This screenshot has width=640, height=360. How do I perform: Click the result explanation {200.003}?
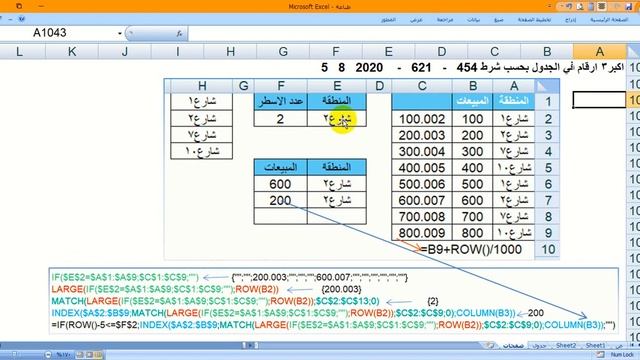click(341, 289)
